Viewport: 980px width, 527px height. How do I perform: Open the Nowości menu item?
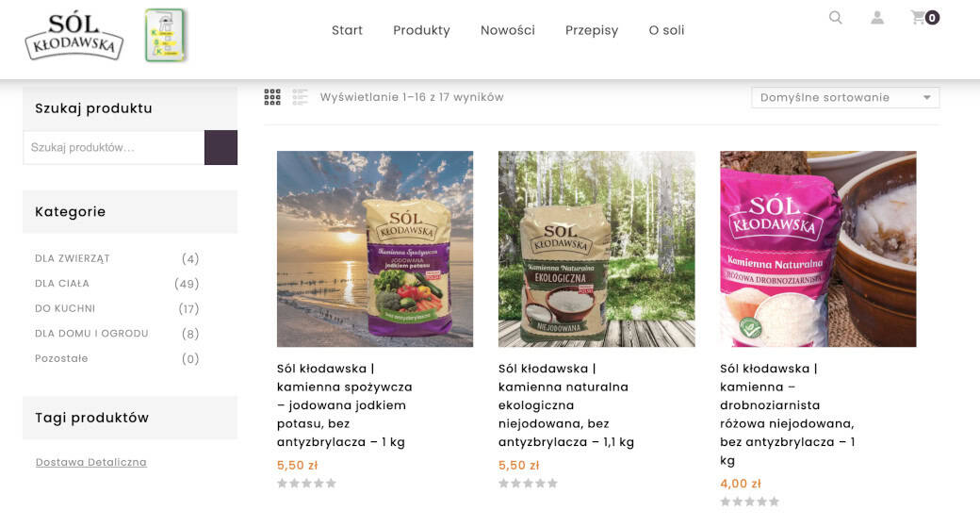click(508, 30)
